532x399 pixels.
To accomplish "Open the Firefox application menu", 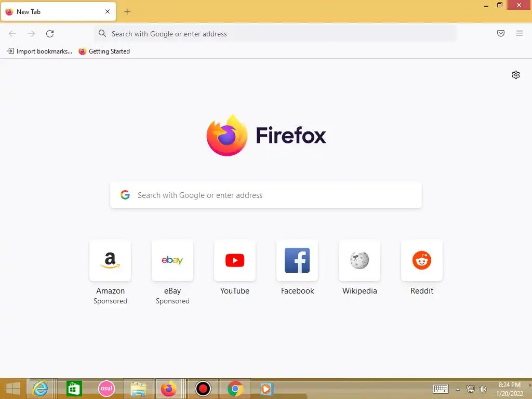I will [x=520, y=33].
